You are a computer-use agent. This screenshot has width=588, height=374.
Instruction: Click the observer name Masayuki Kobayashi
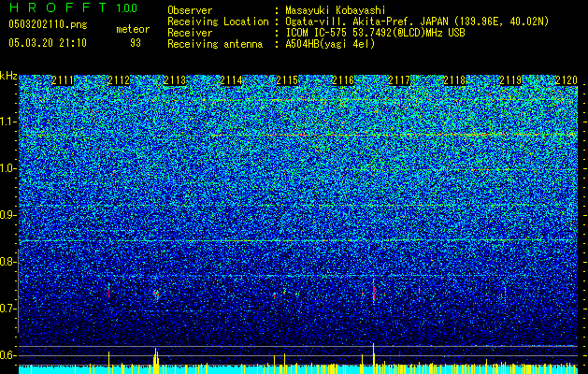(x=335, y=10)
